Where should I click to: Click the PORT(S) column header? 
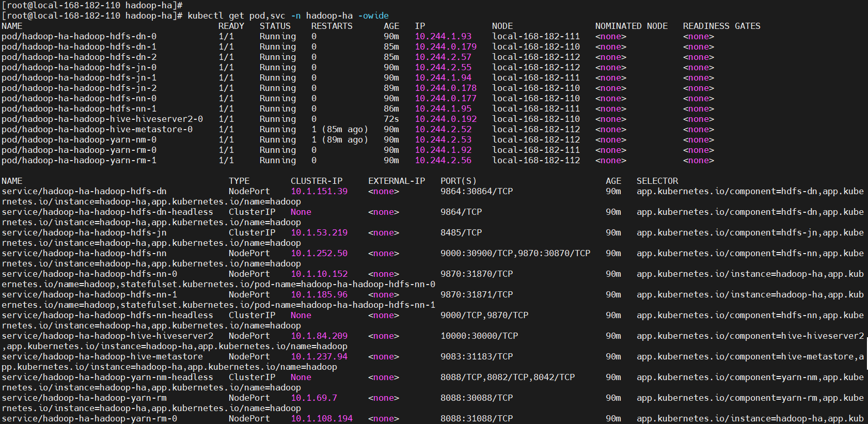[459, 181]
